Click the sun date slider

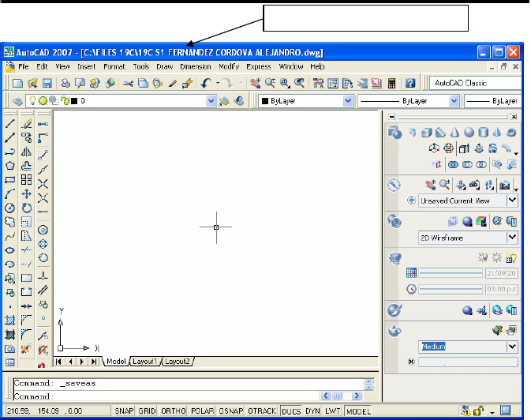[x=451, y=272]
